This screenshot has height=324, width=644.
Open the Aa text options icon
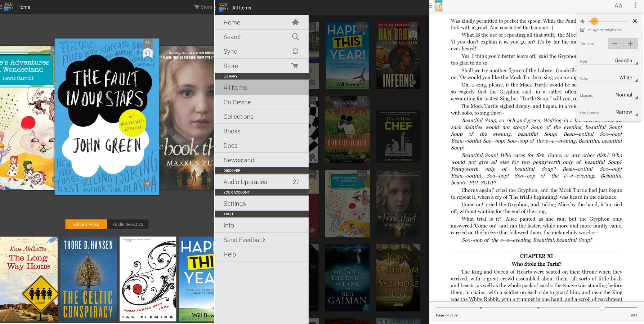618,5
